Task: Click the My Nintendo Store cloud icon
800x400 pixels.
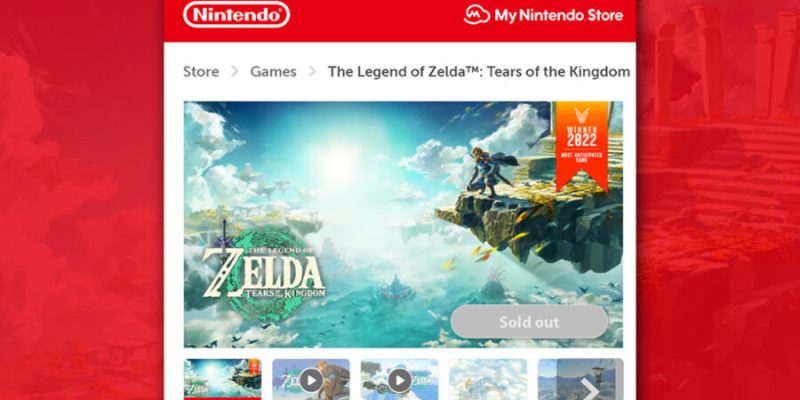Action: point(477,15)
